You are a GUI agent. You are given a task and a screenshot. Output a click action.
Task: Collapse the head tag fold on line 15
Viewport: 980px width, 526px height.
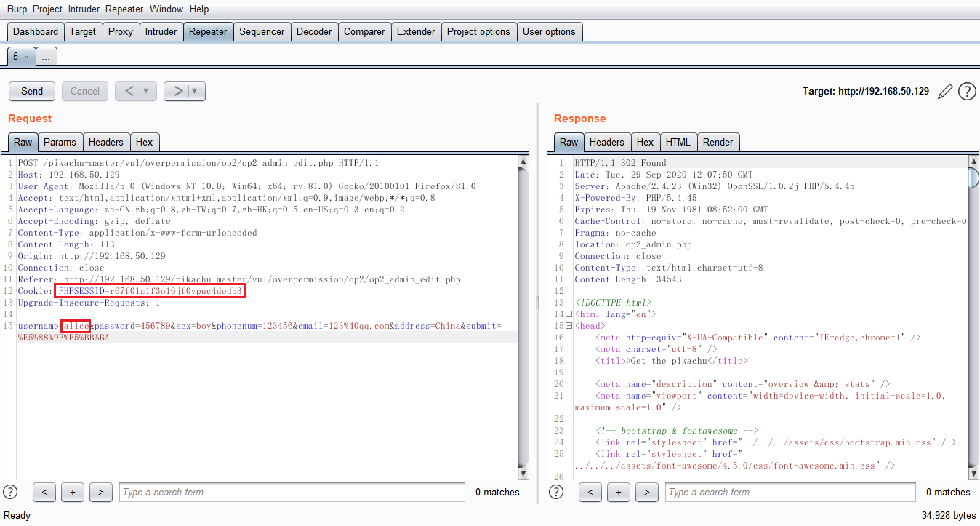click(x=569, y=326)
